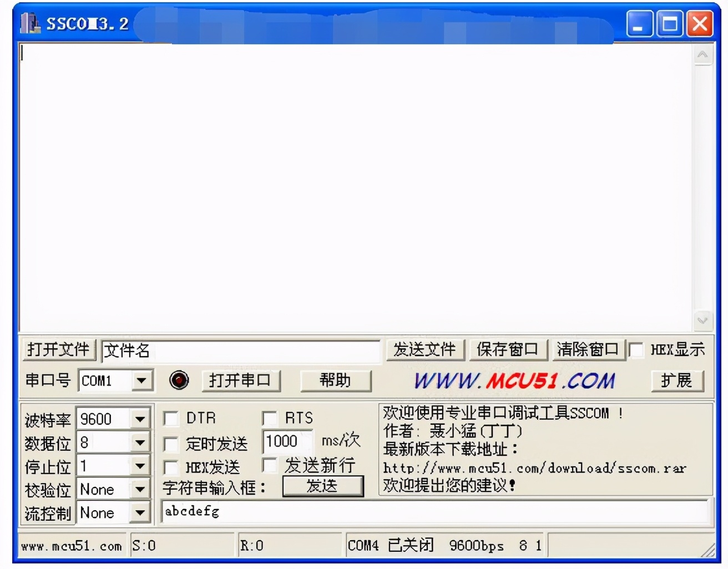Image resolution: width=728 pixels, height=569 pixels.
Task: Enable 定时发送 timed send checkbox
Action: click(171, 444)
